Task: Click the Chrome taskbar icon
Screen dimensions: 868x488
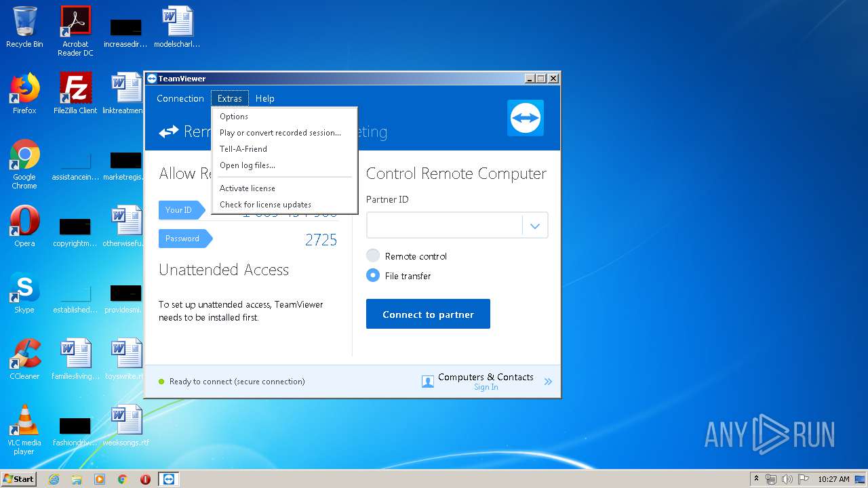Action: pyautogui.click(x=123, y=479)
